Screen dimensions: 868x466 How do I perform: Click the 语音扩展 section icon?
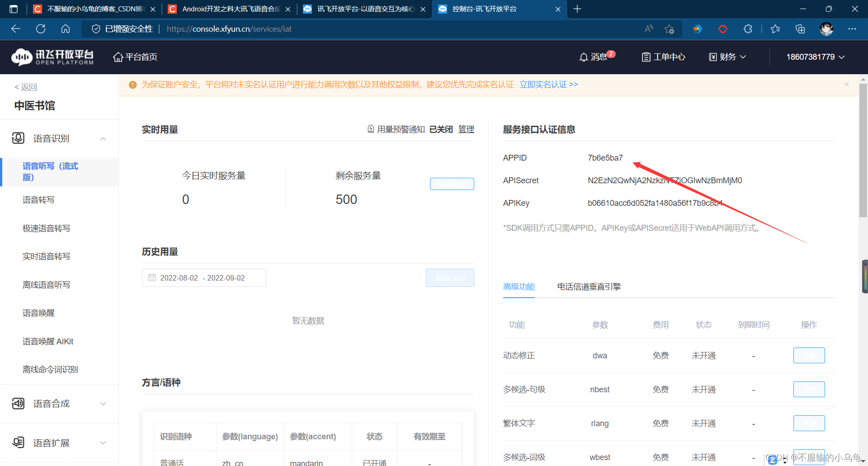coord(18,442)
